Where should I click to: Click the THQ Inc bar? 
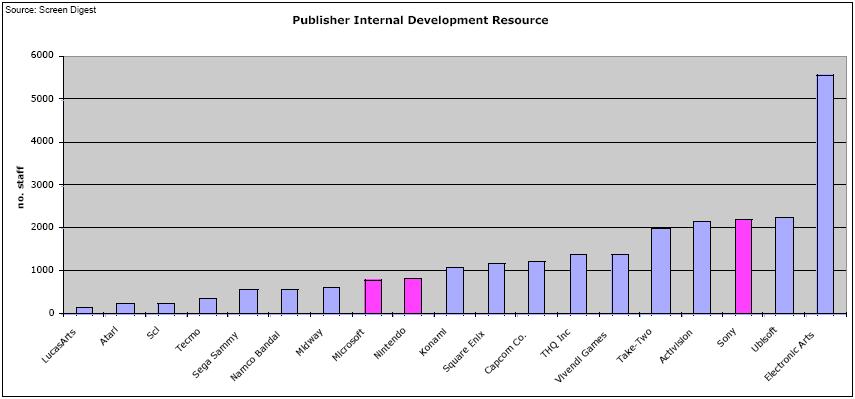[579, 284]
